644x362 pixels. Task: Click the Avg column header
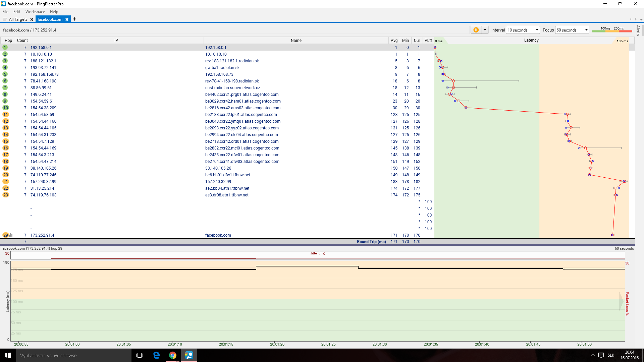(x=394, y=41)
